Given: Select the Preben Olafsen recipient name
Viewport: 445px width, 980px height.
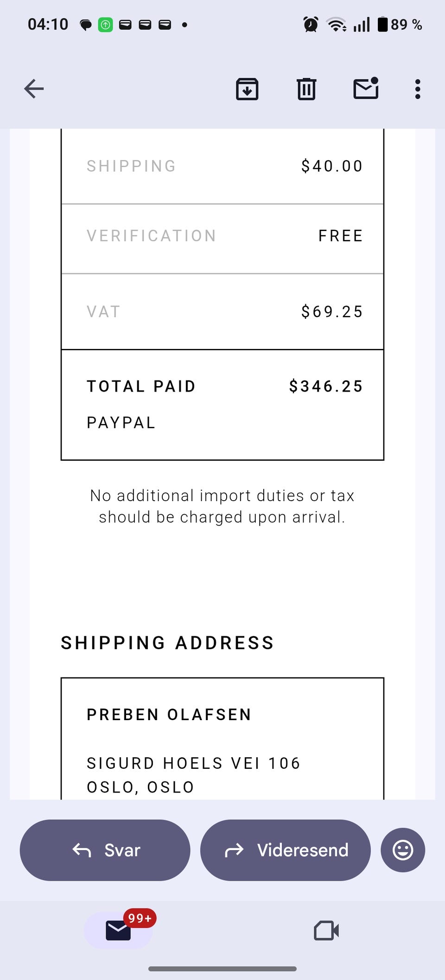Looking at the screenshot, I should pyautogui.click(x=169, y=715).
